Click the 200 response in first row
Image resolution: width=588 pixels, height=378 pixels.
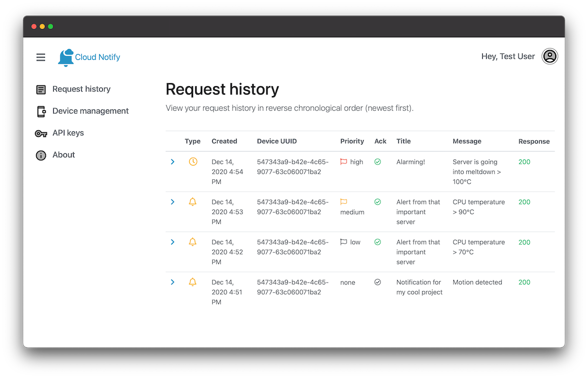(524, 161)
